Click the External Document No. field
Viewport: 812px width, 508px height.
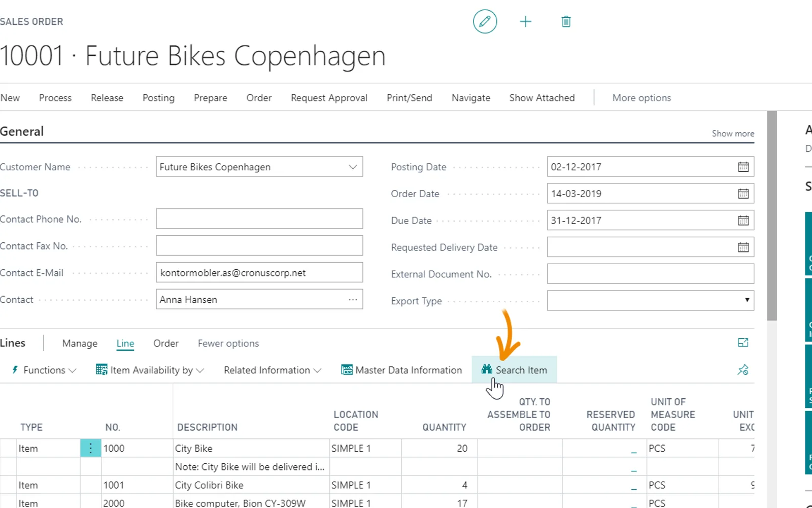click(650, 274)
